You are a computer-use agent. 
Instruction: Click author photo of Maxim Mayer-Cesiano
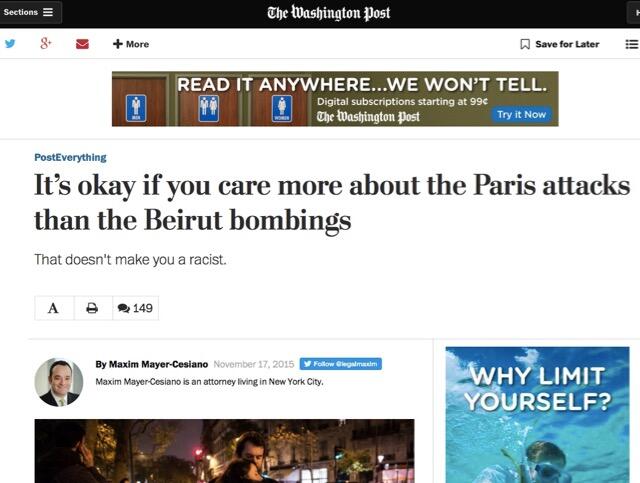(59, 382)
